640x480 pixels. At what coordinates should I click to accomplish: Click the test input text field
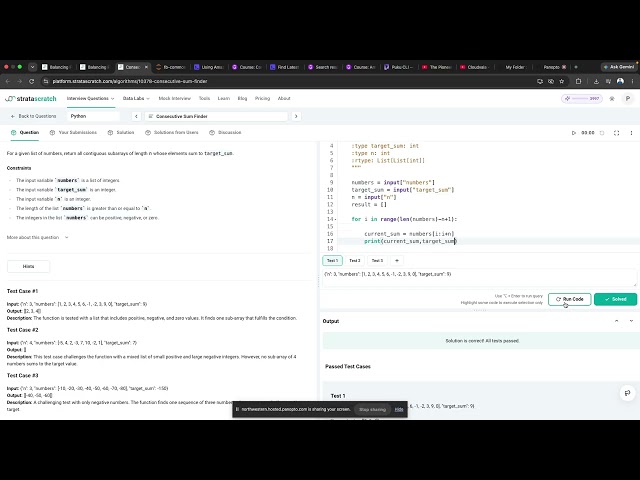(479, 278)
